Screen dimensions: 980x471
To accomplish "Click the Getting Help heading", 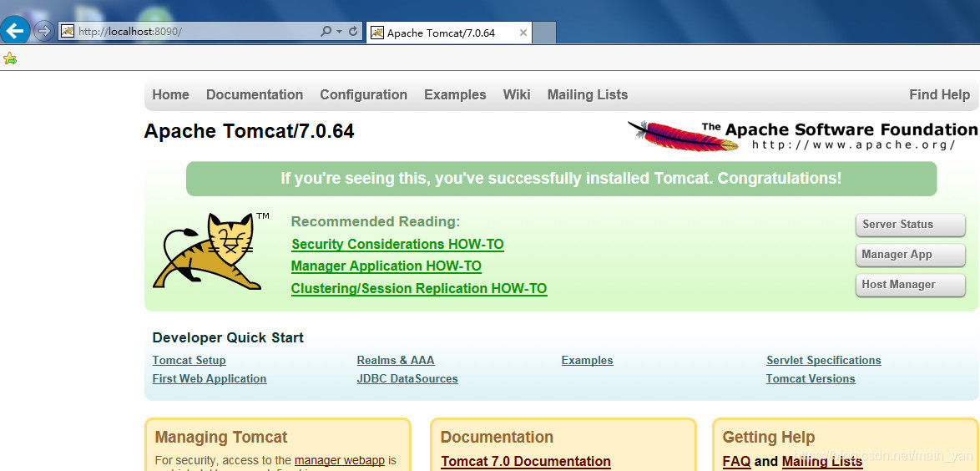I will pos(769,437).
